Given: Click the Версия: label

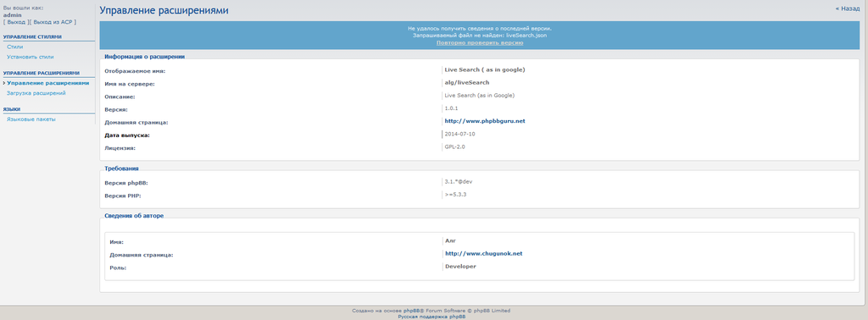Looking at the screenshot, I should pyautogui.click(x=116, y=109).
